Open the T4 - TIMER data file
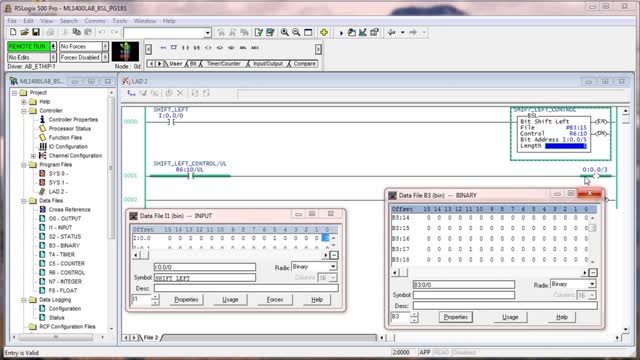Image resolution: width=640 pixels, height=360 pixels. coord(62,254)
